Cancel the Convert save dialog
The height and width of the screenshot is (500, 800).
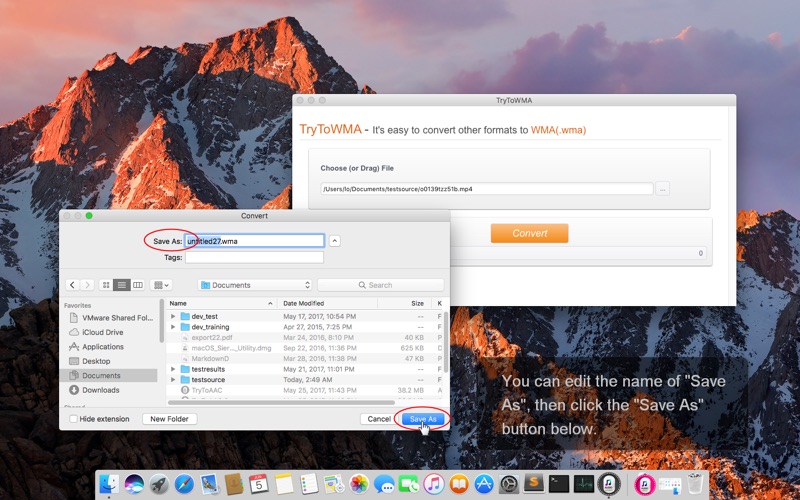379,419
